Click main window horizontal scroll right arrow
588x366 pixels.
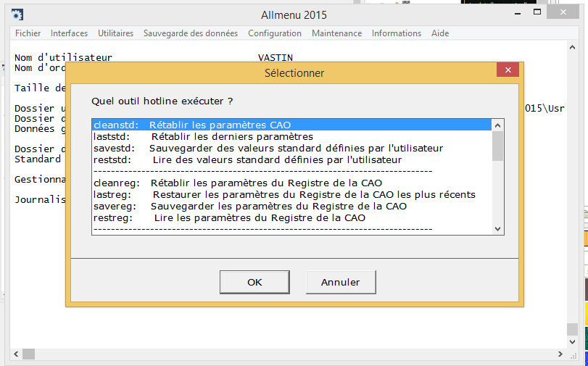coord(560,354)
